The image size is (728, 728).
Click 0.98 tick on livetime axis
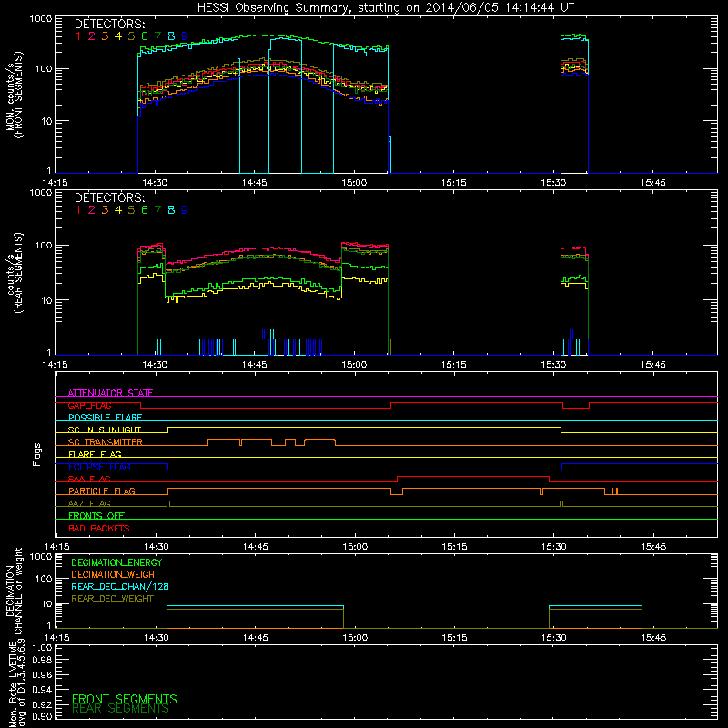42,661
